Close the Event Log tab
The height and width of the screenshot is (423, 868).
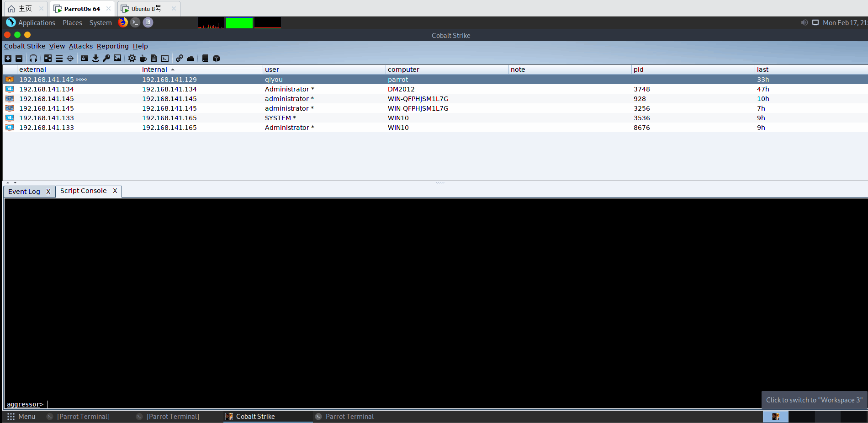48,192
